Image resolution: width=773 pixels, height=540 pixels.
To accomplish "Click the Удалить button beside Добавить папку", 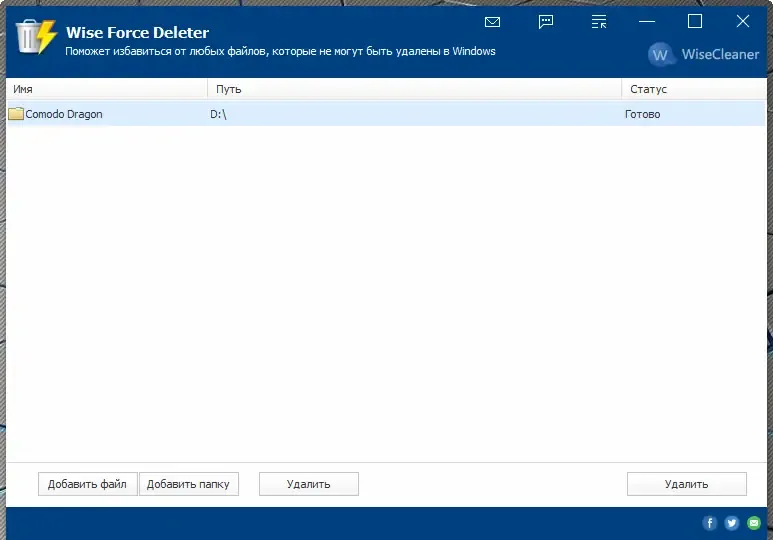I will click(309, 484).
